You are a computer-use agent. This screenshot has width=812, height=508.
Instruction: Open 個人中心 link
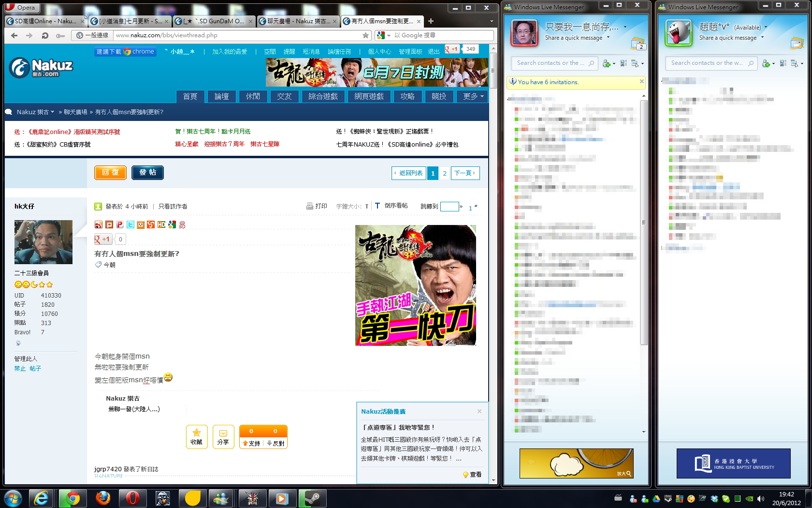[379, 51]
